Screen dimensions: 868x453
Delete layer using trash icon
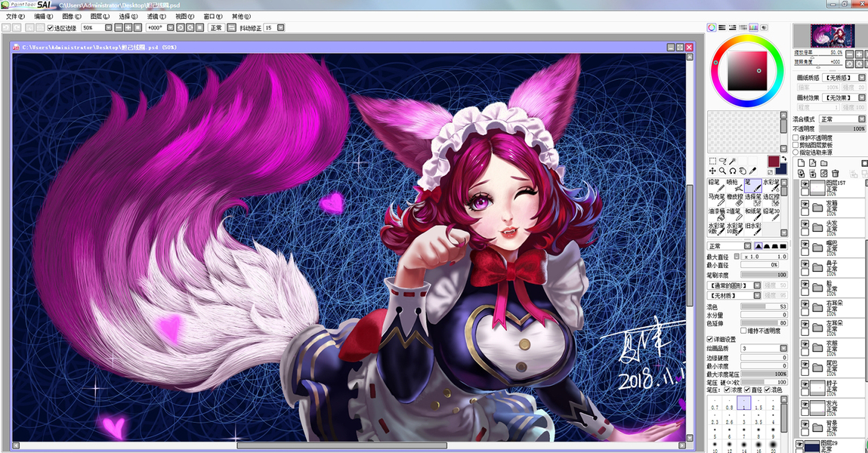(x=836, y=174)
